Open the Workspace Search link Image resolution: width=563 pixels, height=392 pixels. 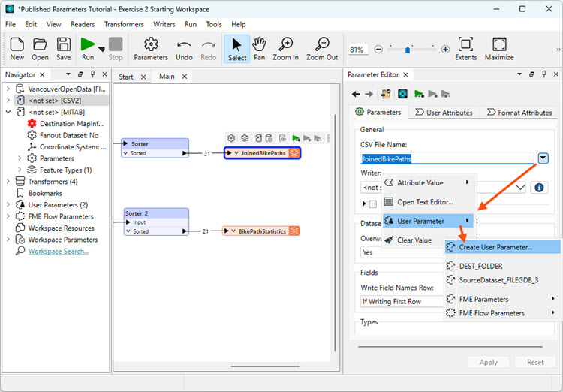(58, 251)
